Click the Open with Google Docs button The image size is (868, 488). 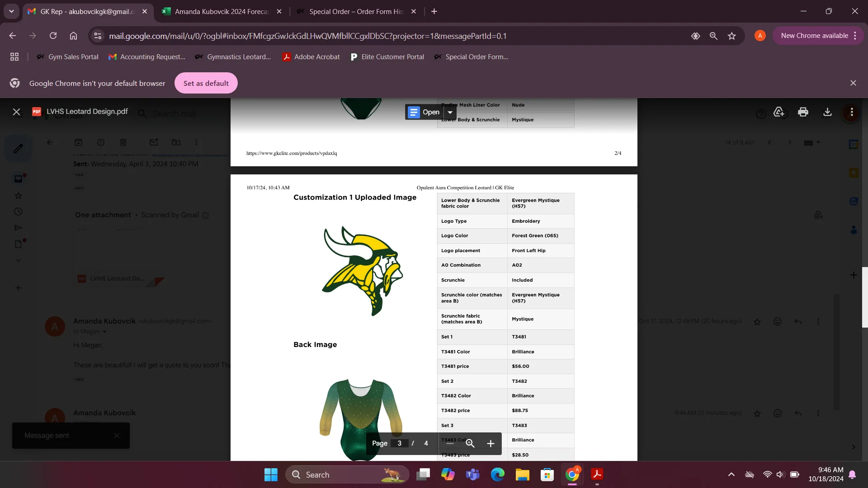point(424,112)
